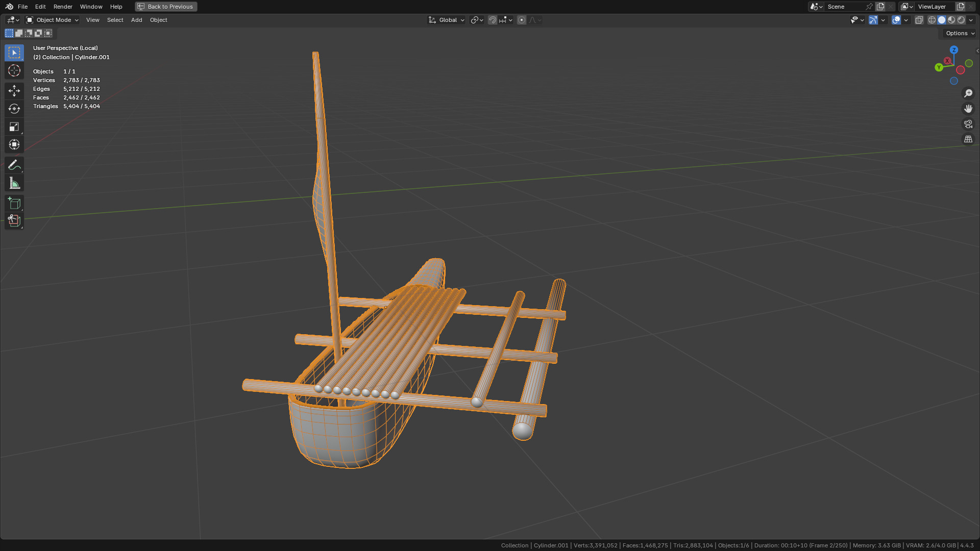Viewport: 980px width, 551px height.
Task: Activate the Measure tool
Action: (14, 183)
